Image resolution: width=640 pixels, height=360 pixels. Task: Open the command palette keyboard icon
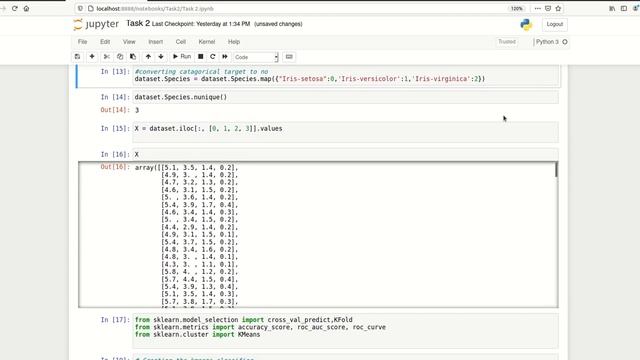point(289,57)
